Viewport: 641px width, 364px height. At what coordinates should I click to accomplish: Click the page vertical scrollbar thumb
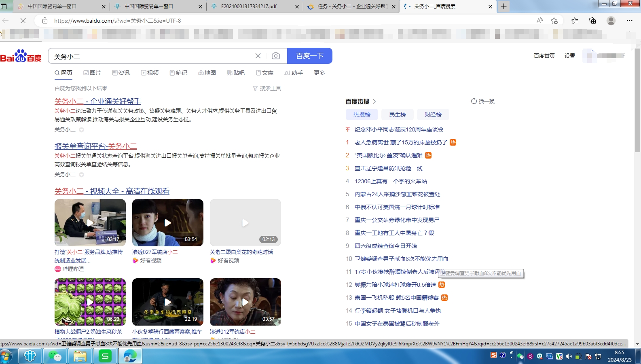tap(637, 100)
